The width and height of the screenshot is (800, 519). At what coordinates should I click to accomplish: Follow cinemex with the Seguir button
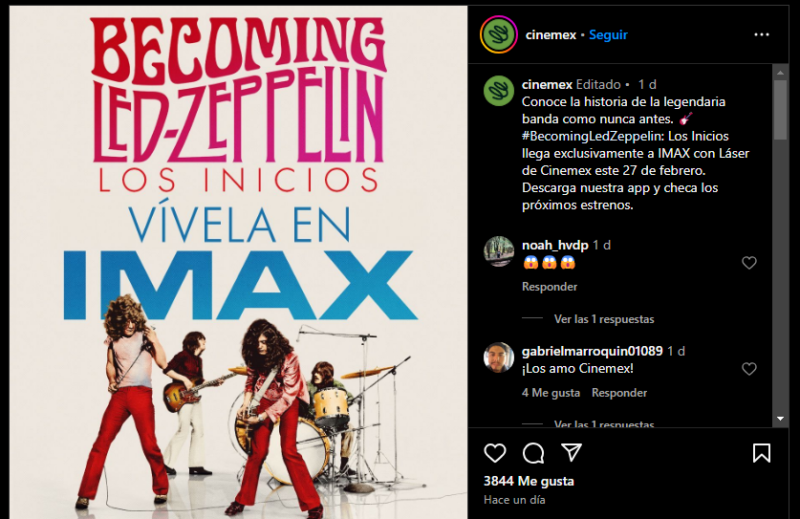point(608,35)
